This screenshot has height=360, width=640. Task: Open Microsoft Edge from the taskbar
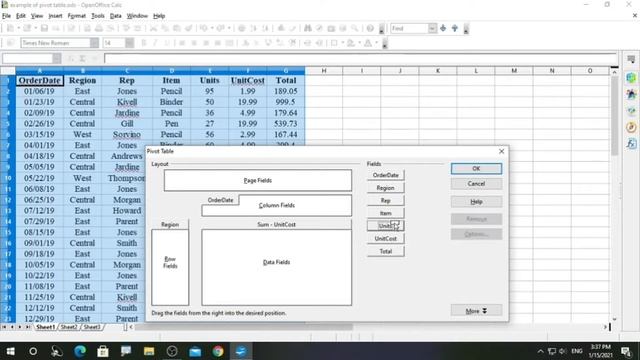(x=80, y=351)
